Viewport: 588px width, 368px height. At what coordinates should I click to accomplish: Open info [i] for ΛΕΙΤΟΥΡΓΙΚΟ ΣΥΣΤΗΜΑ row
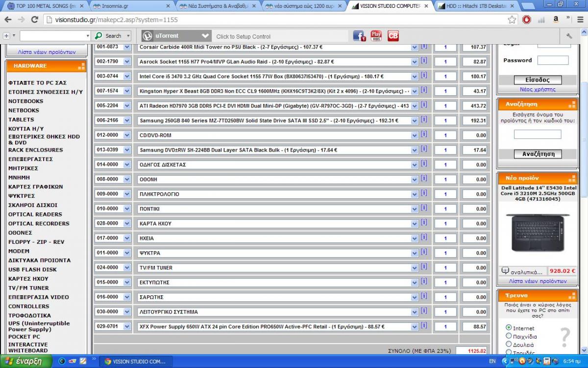tap(424, 311)
